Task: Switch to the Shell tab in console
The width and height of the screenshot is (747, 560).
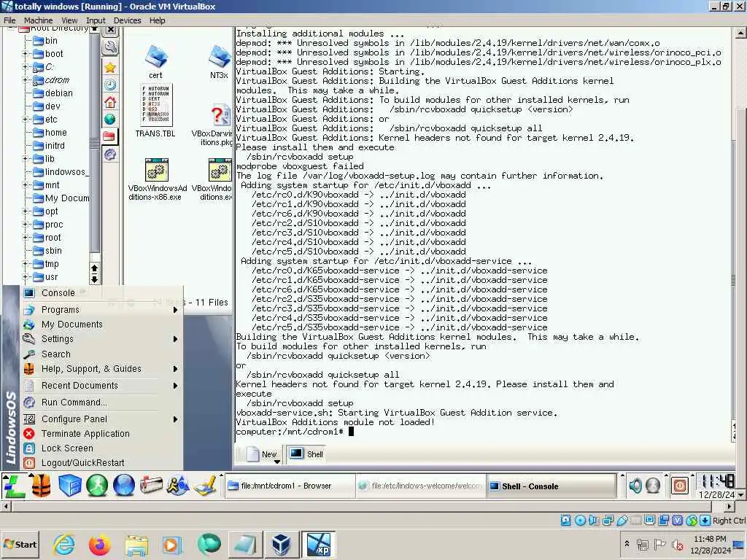Action: [x=307, y=454]
